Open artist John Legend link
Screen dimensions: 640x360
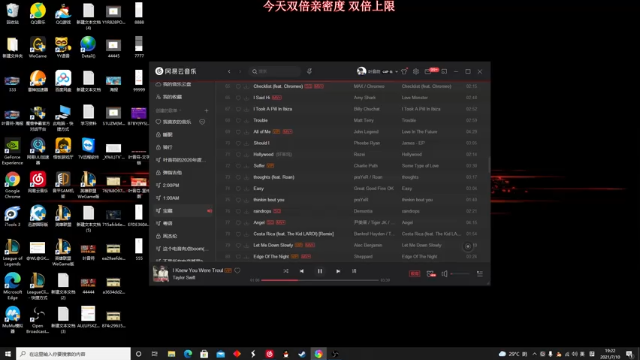pyautogui.click(x=366, y=132)
